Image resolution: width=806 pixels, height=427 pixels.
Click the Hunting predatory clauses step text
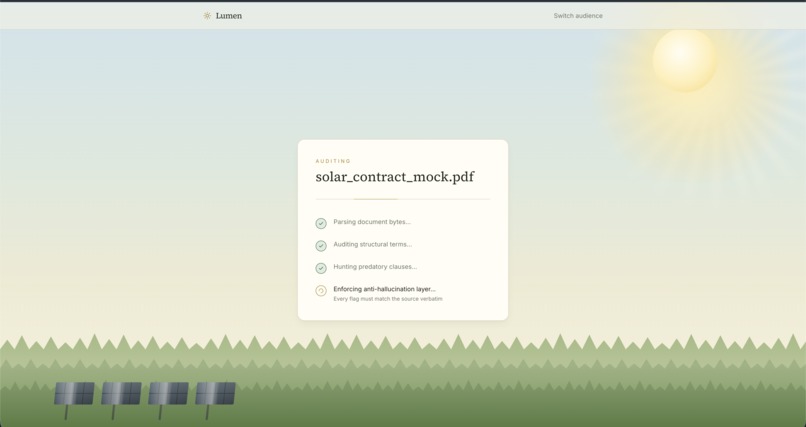click(x=375, y=267)
